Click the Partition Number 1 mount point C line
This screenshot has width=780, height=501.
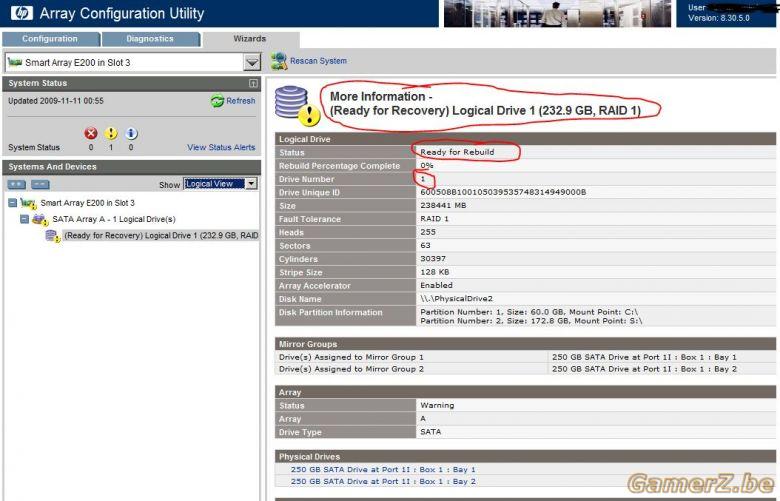tap(529, 312)
